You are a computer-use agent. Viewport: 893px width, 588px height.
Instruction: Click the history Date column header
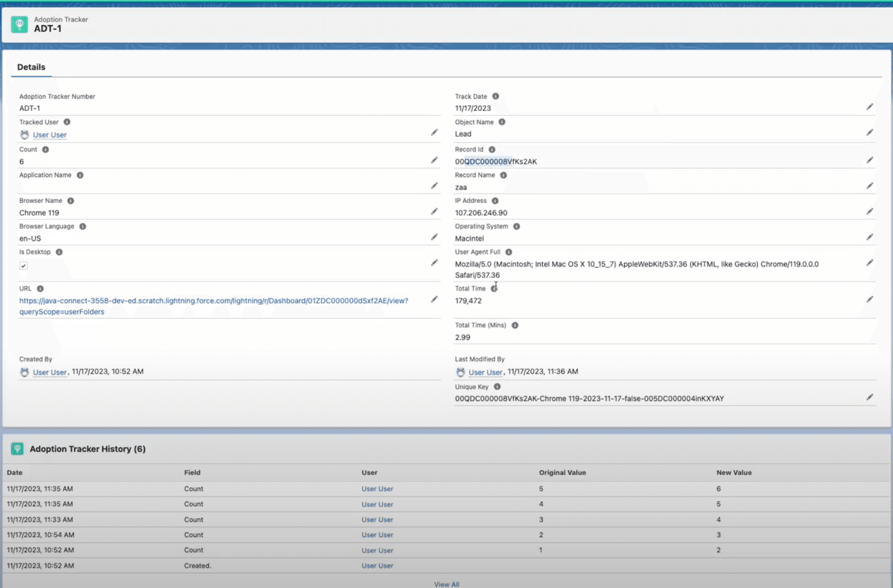coord(14,472)
